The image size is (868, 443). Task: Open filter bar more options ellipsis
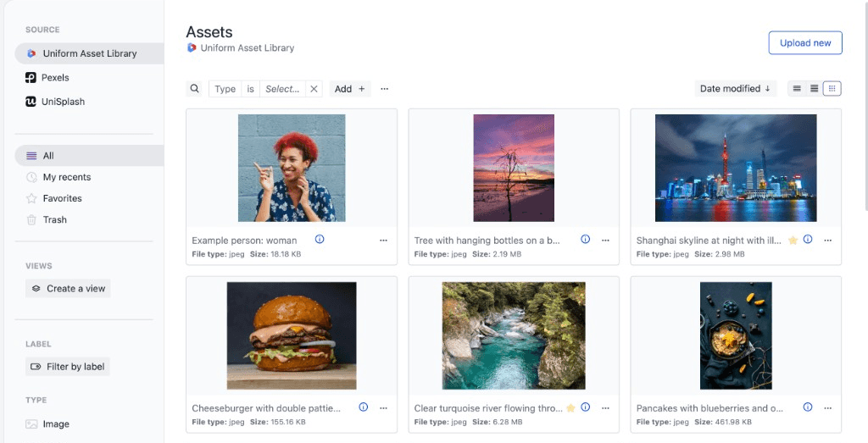[385, 89]
